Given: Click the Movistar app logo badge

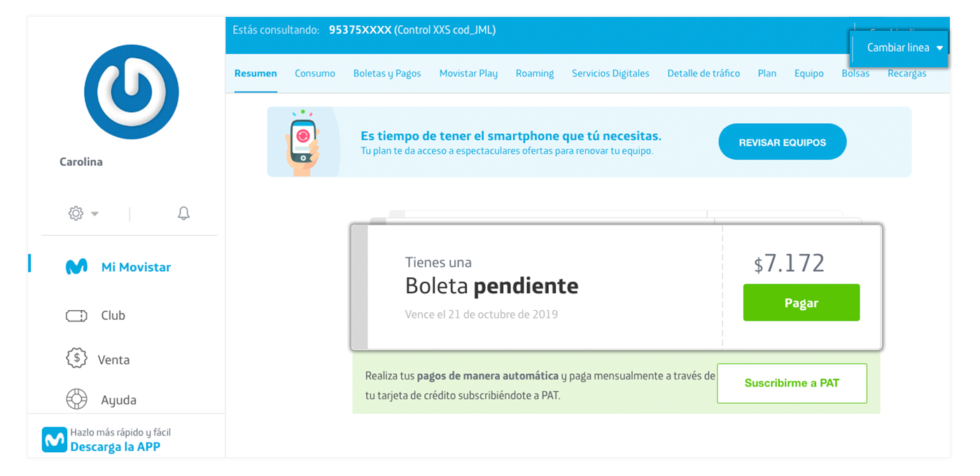Looking at the screenshot, I should (x=55, y=440).
